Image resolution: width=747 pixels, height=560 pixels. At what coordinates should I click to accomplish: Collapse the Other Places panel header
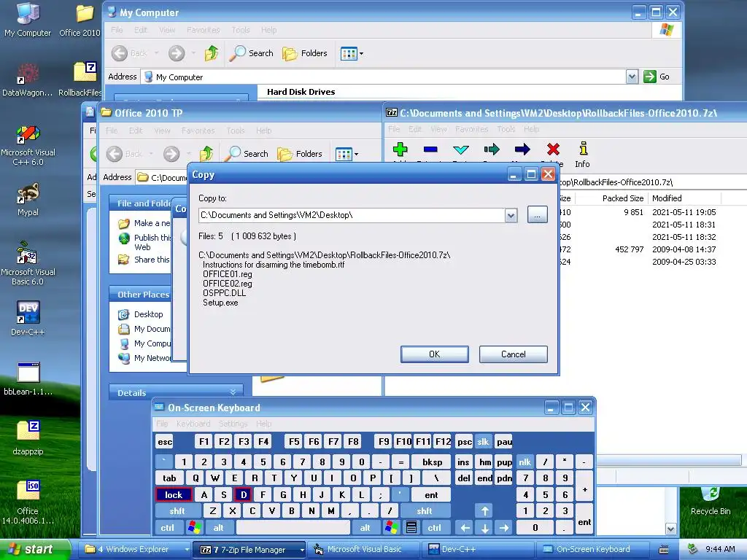click(x=143, y=295)
